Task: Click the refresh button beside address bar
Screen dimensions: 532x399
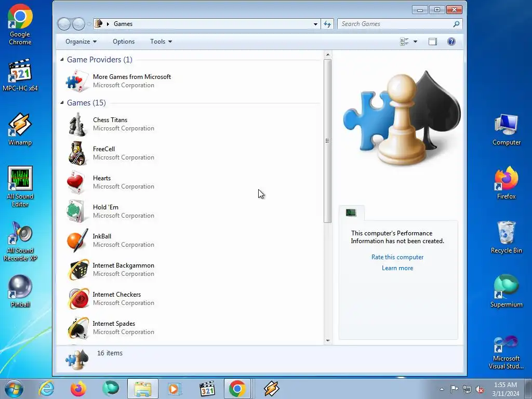Action: tap(327, 24)
